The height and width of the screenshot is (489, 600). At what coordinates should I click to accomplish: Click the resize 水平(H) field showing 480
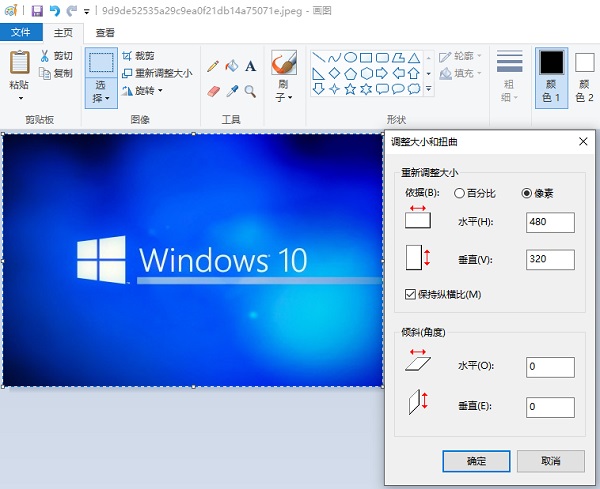tap(550, 222)
